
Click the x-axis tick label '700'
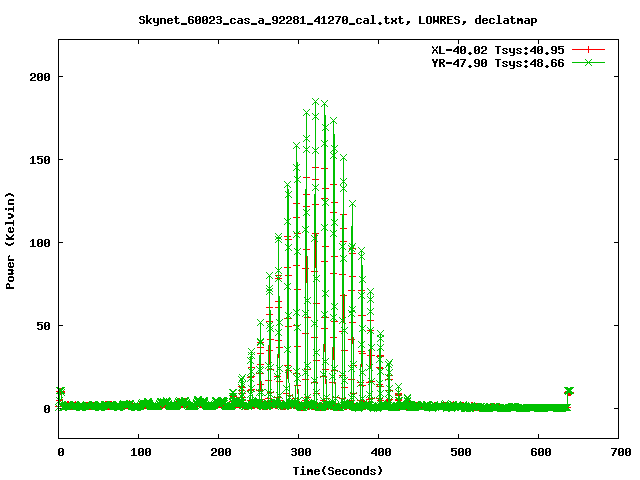pos(621,452)
